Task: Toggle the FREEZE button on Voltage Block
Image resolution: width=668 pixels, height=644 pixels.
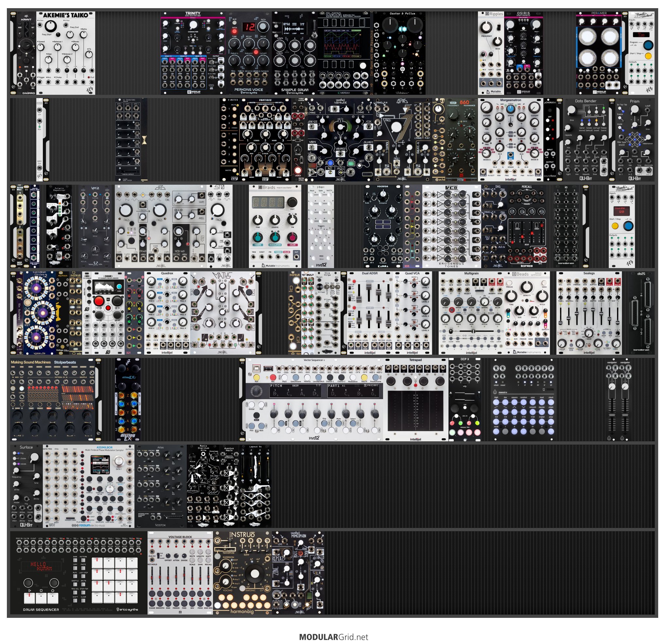Action: (x=176, y=603)
